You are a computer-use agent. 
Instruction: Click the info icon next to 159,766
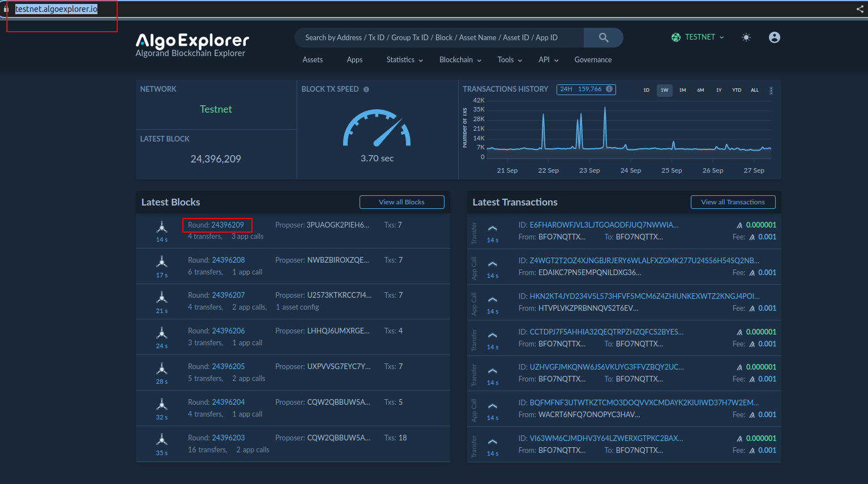pos(609,89)
